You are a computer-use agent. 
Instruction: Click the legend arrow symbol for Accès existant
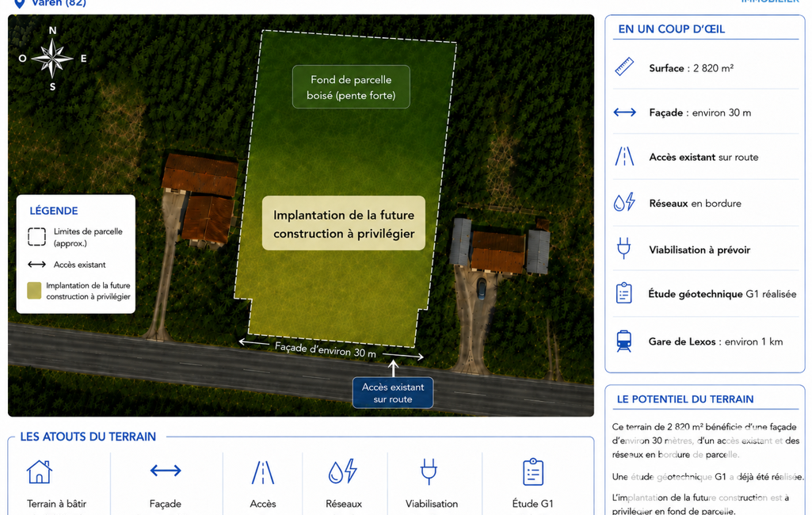pos(36,265)
